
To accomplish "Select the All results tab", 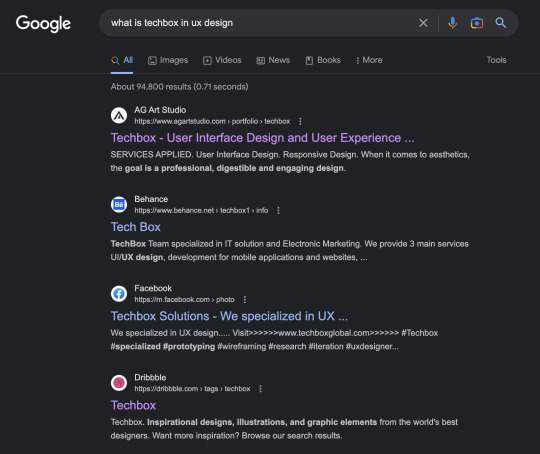I will point(122,60).
